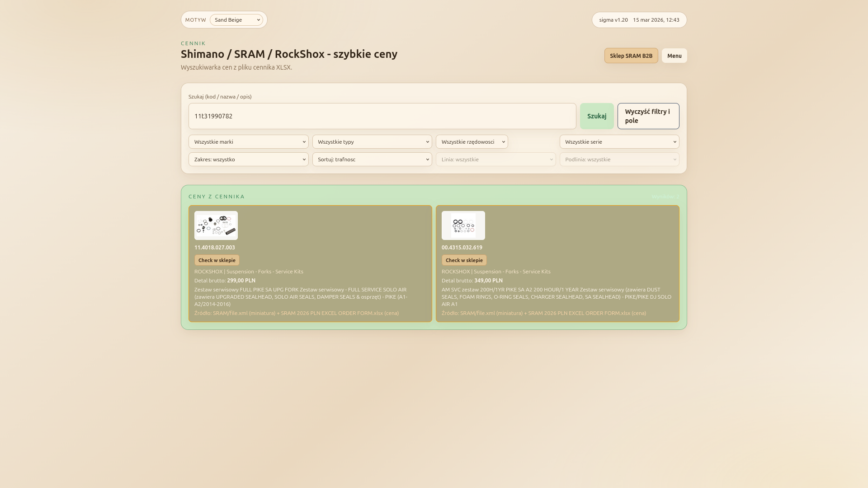This screenshot has height=488, width=868.
Task: Open the Sortuj: trafnosc sort dropdown
Action: point(372,160)
